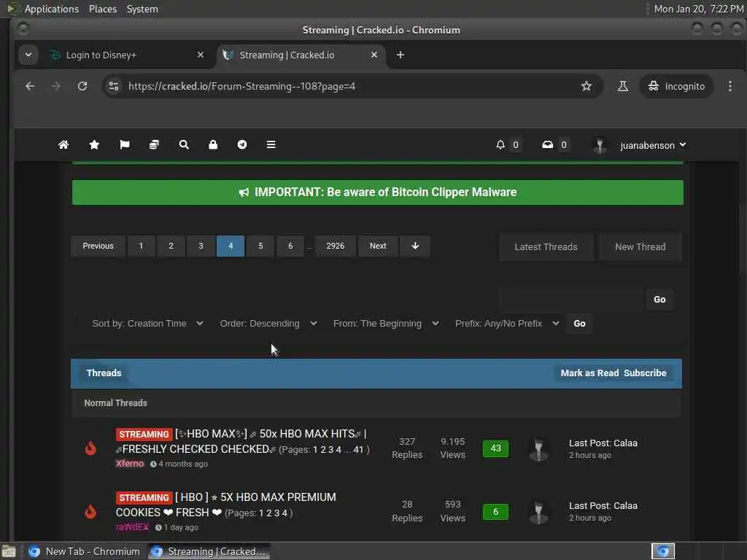Viewport: 747px width, 560px height.
Task: View author Xferno's profile
Action: [x=130, y=464]
